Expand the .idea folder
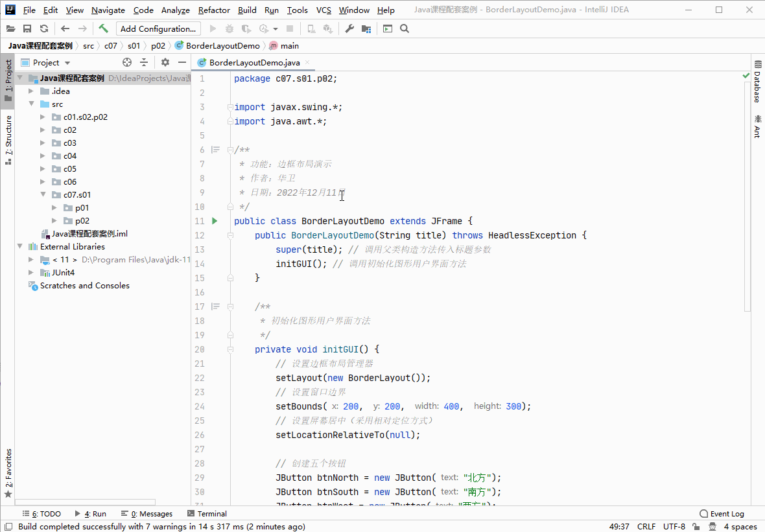This screenshot has width=765, height=532. pos(31,91)
